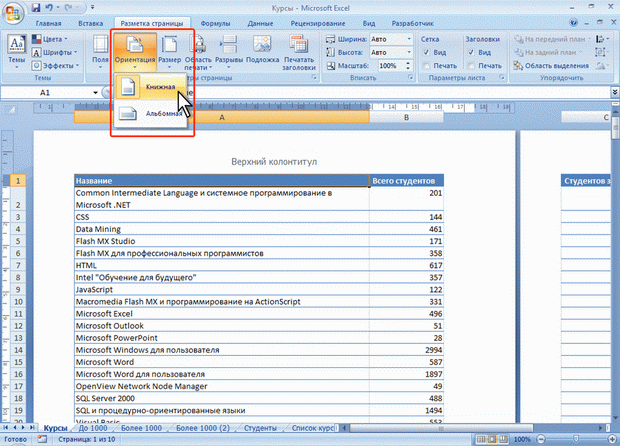Screen dimensions: 620x446
Task: Expand the formula bar chevron
Action: pyautogui.click(x=615, y=92)
